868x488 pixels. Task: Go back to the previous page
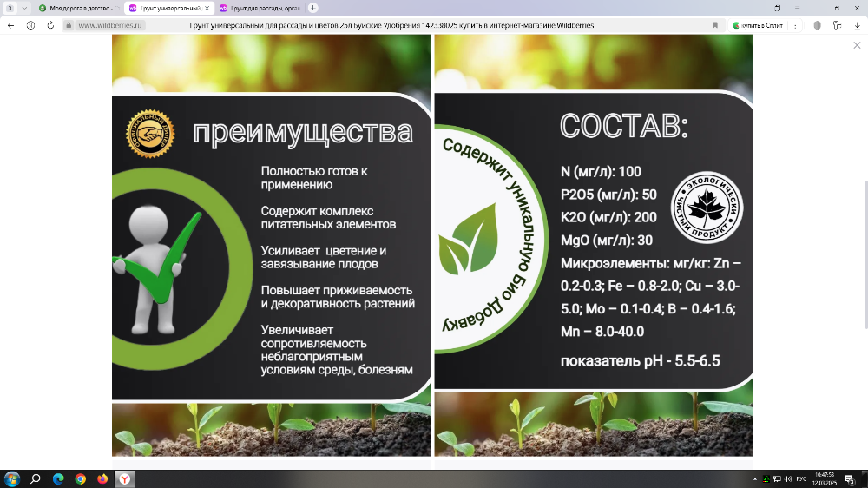pos(10,25)
